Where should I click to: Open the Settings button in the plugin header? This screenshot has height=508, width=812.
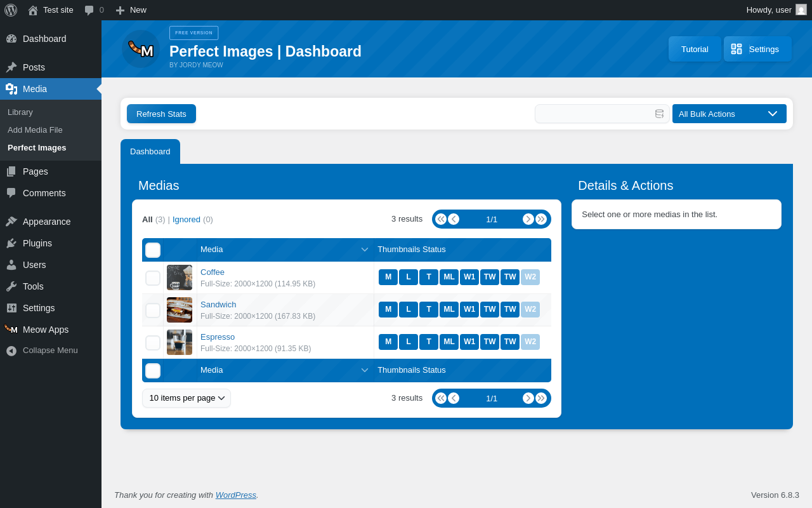click(757, 49)
